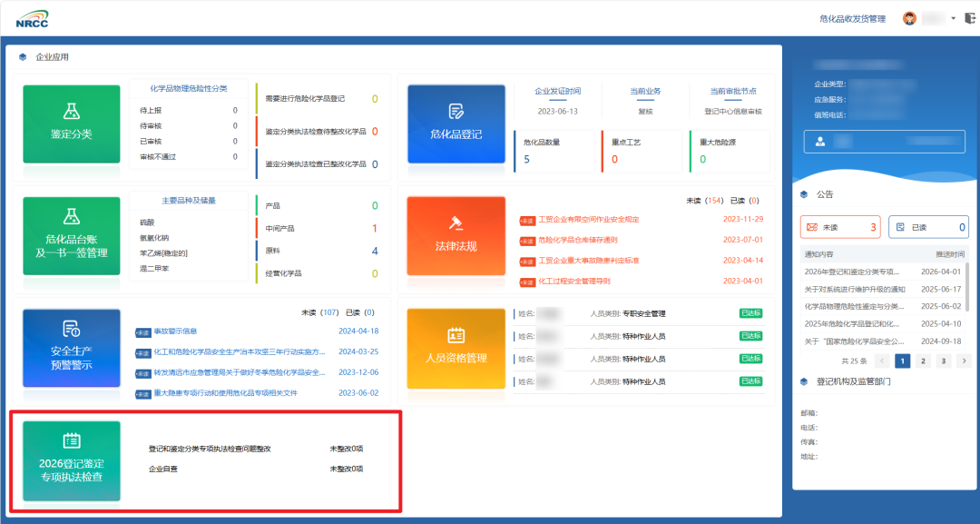Image resolution: width=980 pixels, height=524 pixels.
Task: Click the envelope icon on 未读 notices
Action: [812, 227]
